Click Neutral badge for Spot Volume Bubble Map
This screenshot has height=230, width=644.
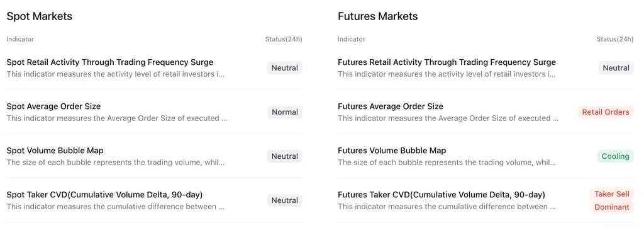tap(285, 156)
